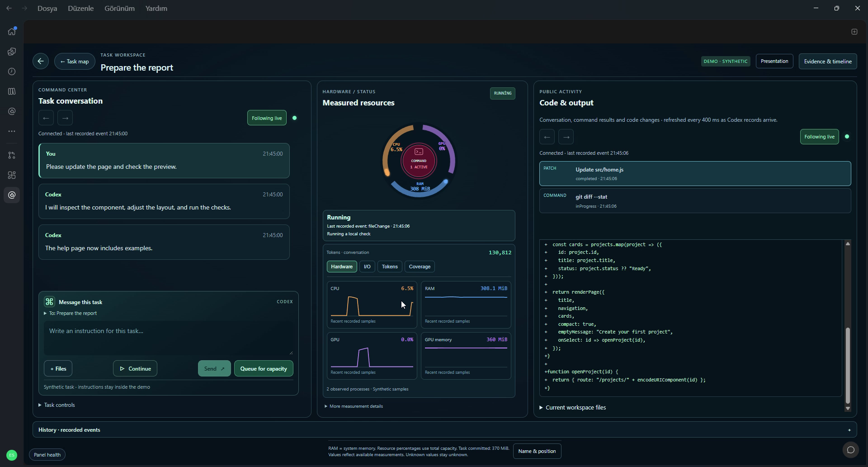The height and width of the screenshot is (467, 868).
Task: Open the clock history icon in the sidebar
Action: (12, 71)
